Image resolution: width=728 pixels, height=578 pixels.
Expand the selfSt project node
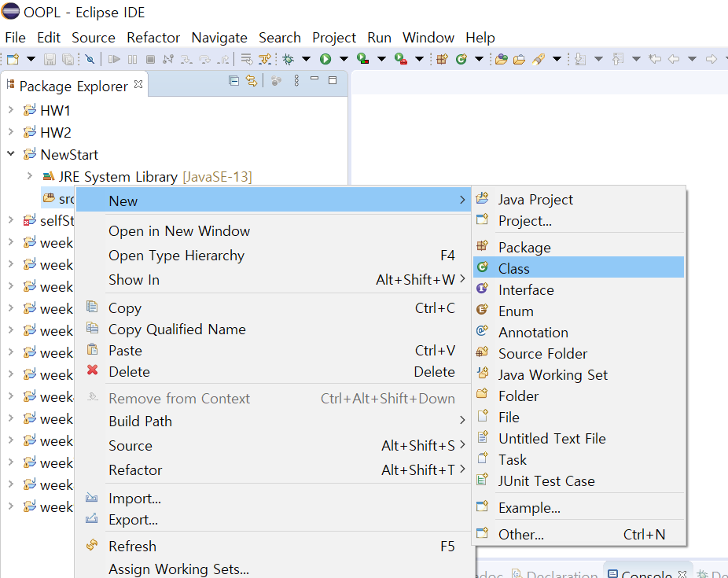click(x=11, y=220)
